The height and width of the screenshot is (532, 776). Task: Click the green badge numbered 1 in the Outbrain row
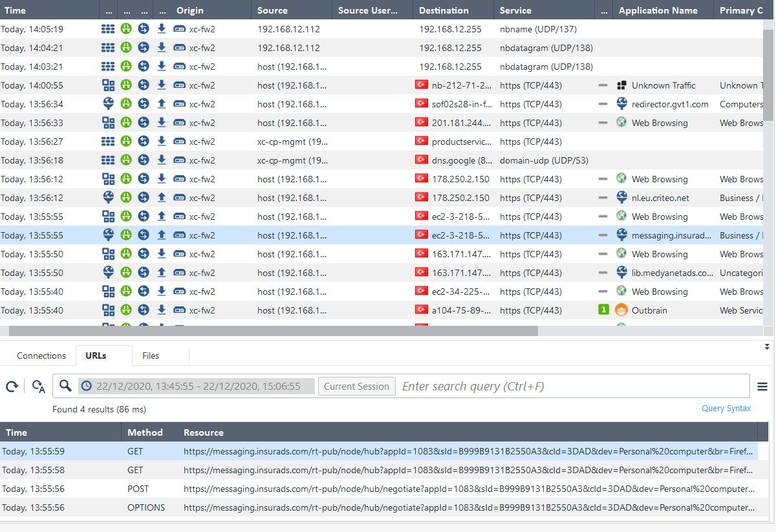(x=603, y=310)
